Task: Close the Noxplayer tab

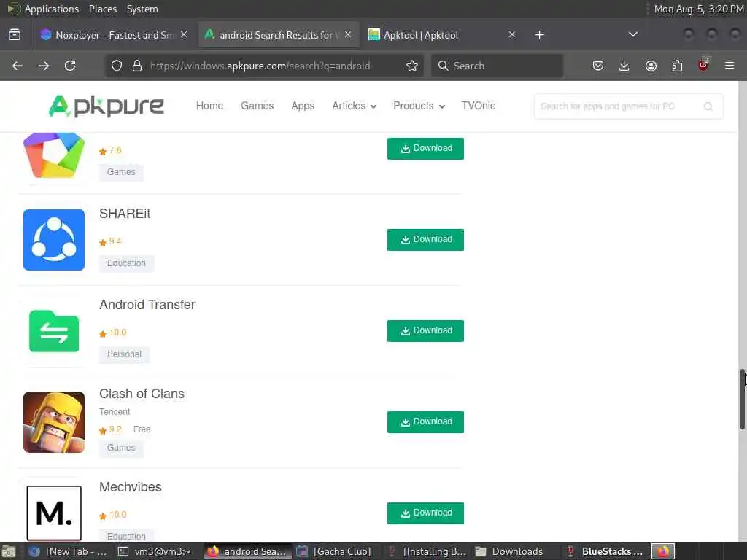Action: tap(184, 35)
